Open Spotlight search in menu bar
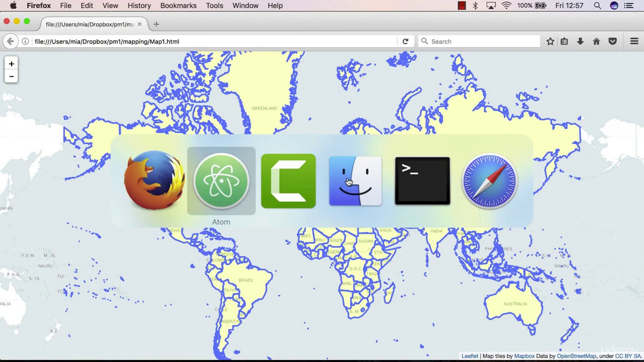This screenshot has width=644, height=362. click(597, 6)
